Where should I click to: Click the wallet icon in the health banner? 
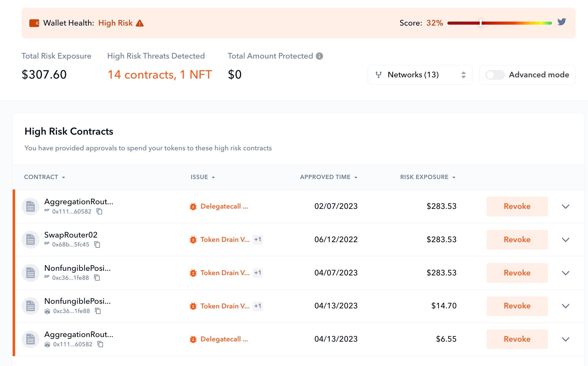[34, 23]
